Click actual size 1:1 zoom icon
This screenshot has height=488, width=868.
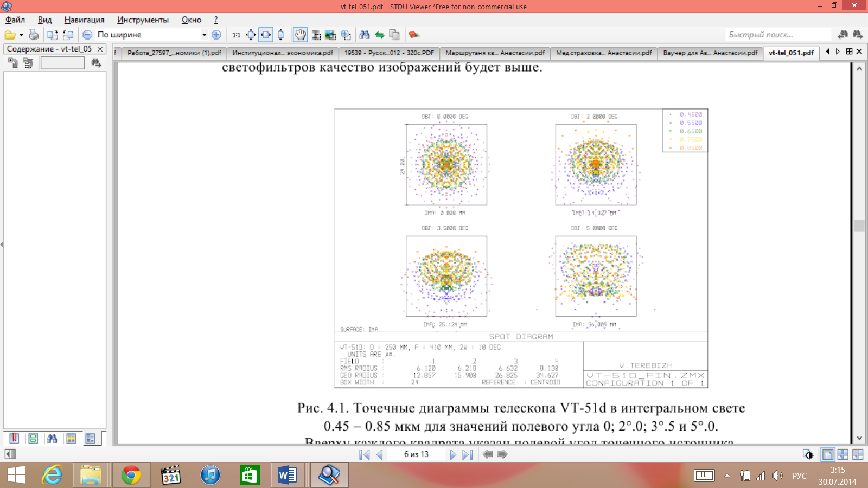237,35
